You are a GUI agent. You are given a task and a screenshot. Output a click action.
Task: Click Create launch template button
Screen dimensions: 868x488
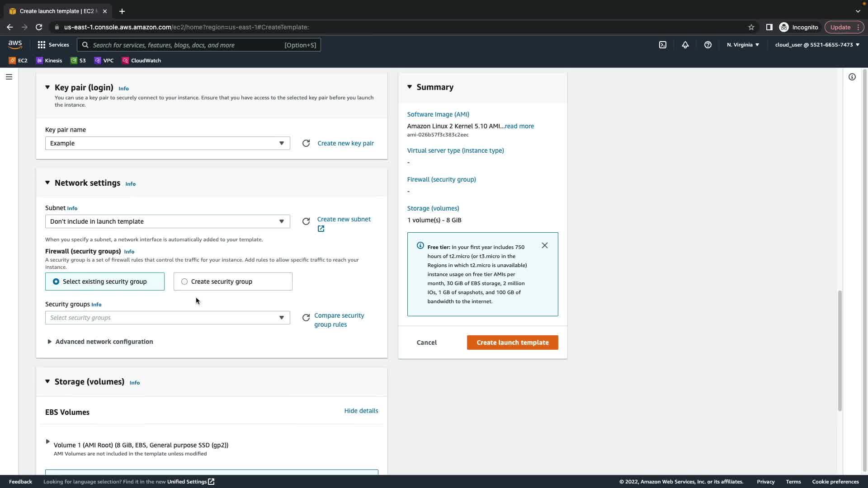pyautogui.click(x=512, y=343)
